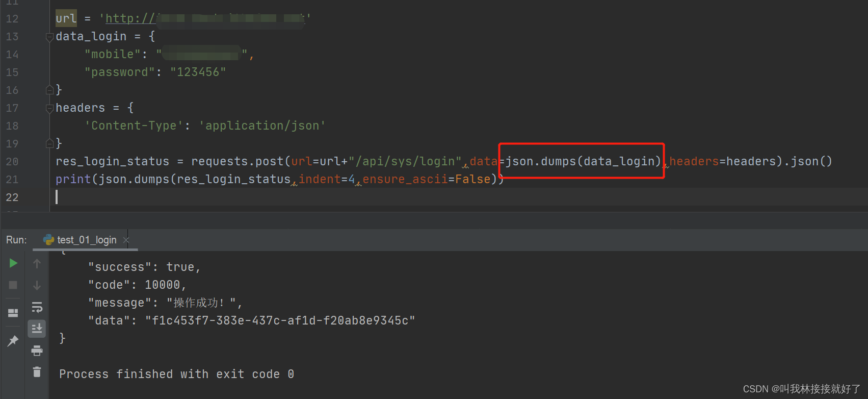Place cursor on empty line 22
The image size is (868, 399).
point(459,197)
